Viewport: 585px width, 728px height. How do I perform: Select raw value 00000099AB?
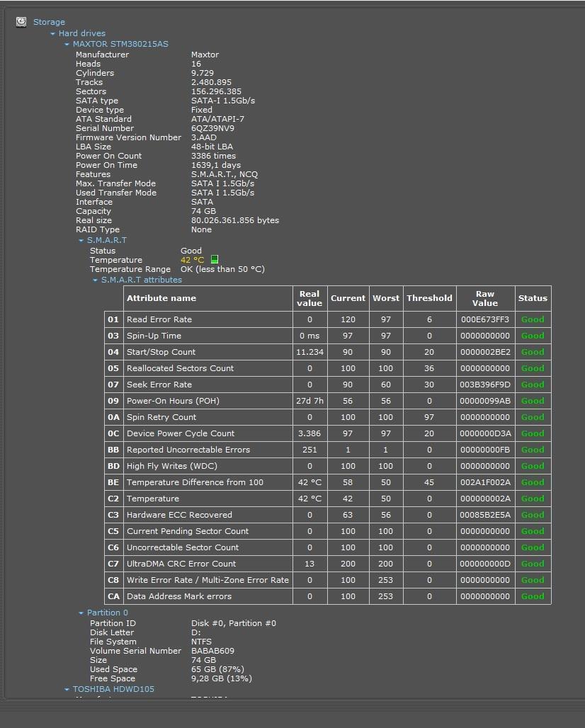485,401
